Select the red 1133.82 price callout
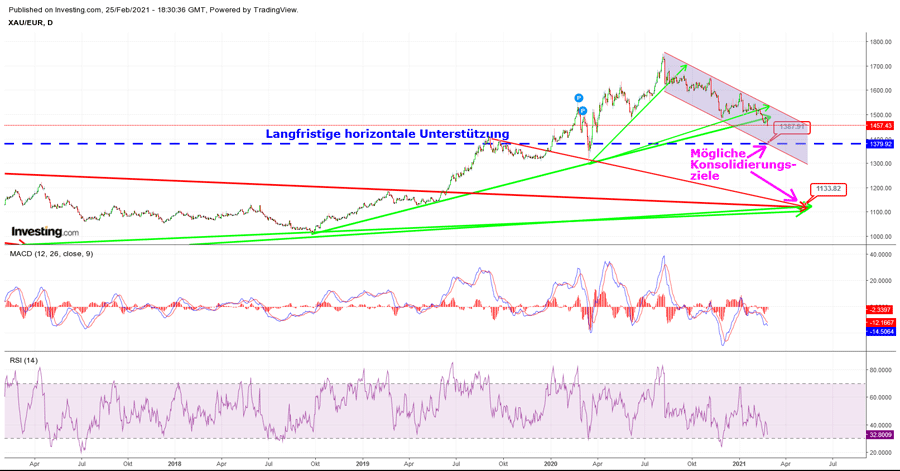Viewport: 900px width, 471px height. pyautogui.click(x=830, y=188)
